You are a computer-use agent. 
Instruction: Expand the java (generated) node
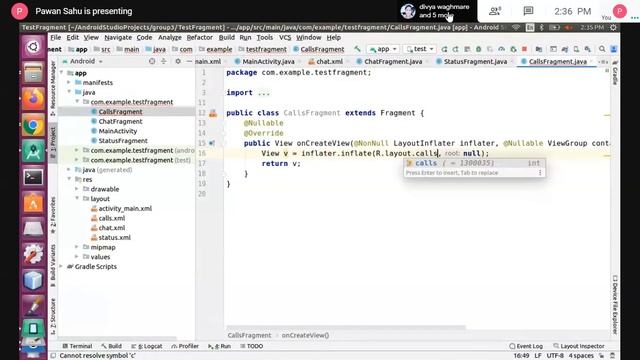click(69, 170)
